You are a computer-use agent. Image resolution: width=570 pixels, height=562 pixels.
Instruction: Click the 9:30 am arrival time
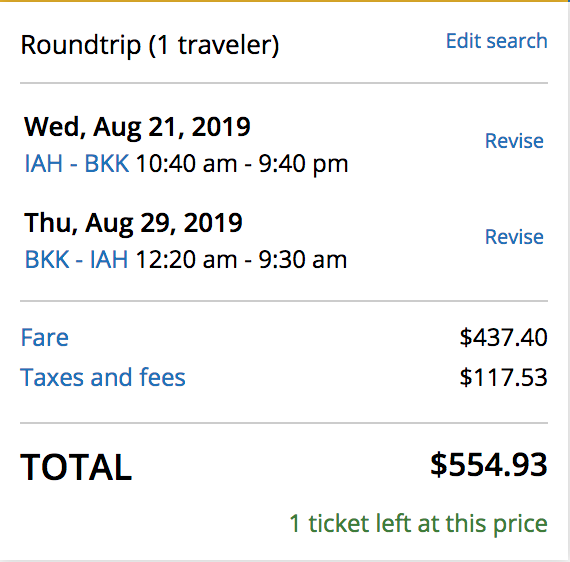302,260
